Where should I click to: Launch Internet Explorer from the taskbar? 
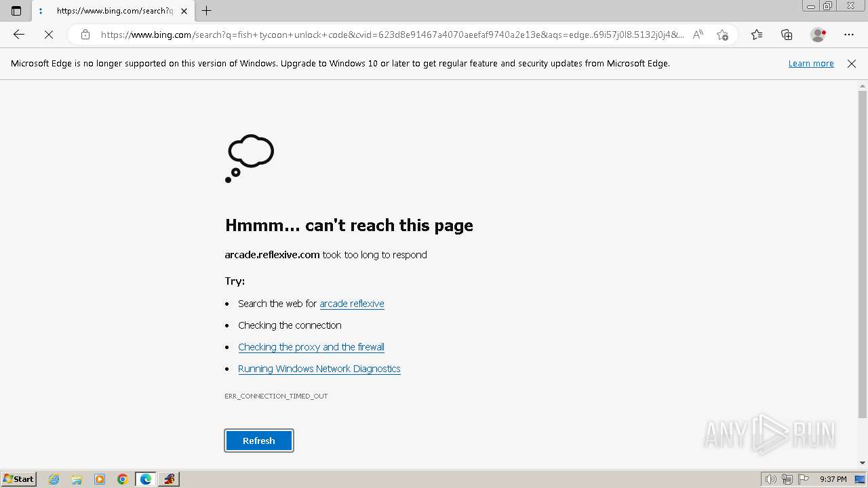(54, 479)
